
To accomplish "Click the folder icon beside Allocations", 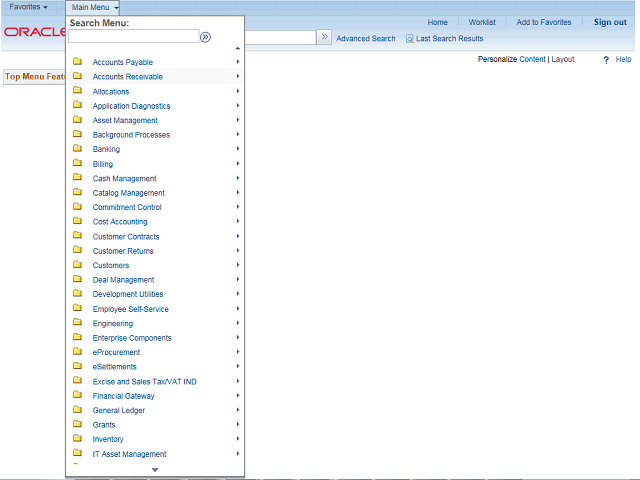I will click(x=77, y=91).
